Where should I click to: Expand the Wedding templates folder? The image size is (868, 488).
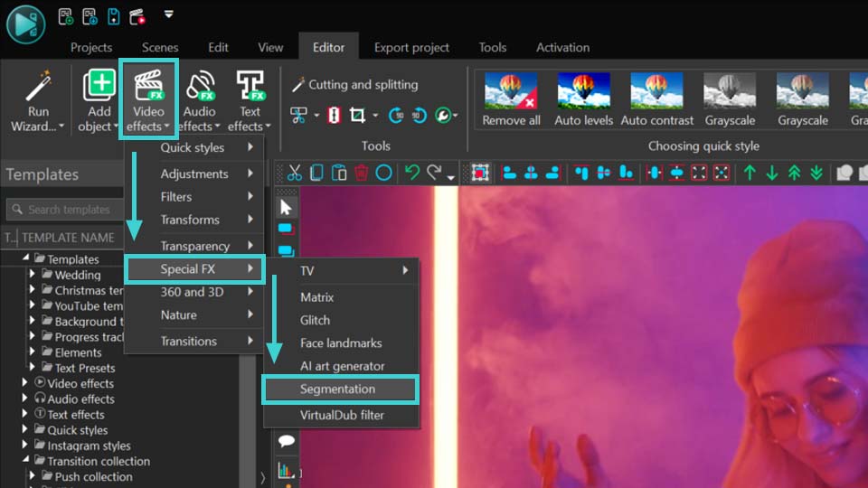tap(33, 274)
